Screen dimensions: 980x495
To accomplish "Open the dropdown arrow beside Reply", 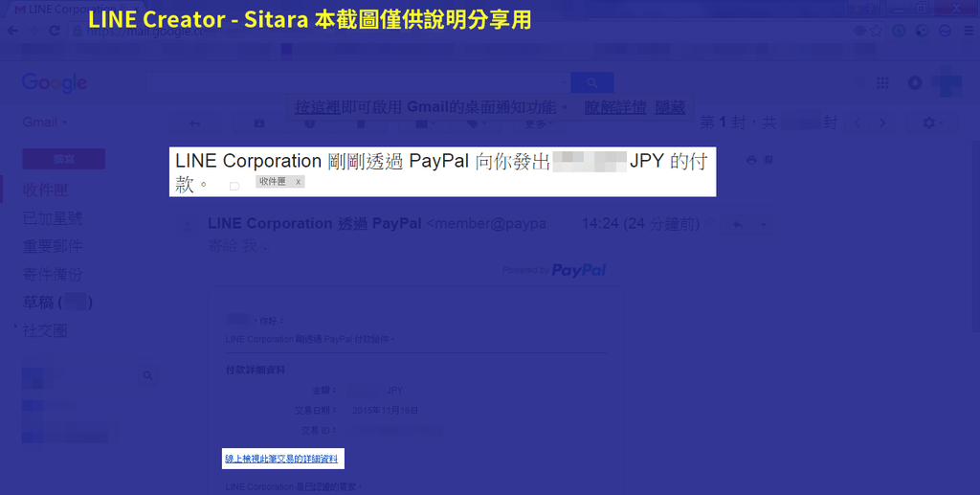I will 763,224.
